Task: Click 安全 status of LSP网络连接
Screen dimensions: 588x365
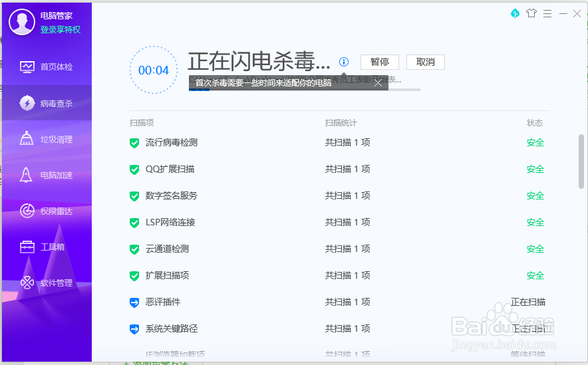Action: pos(535,222)
